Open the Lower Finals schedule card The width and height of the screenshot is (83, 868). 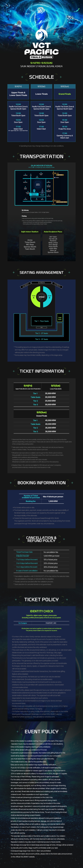point(41,94)
